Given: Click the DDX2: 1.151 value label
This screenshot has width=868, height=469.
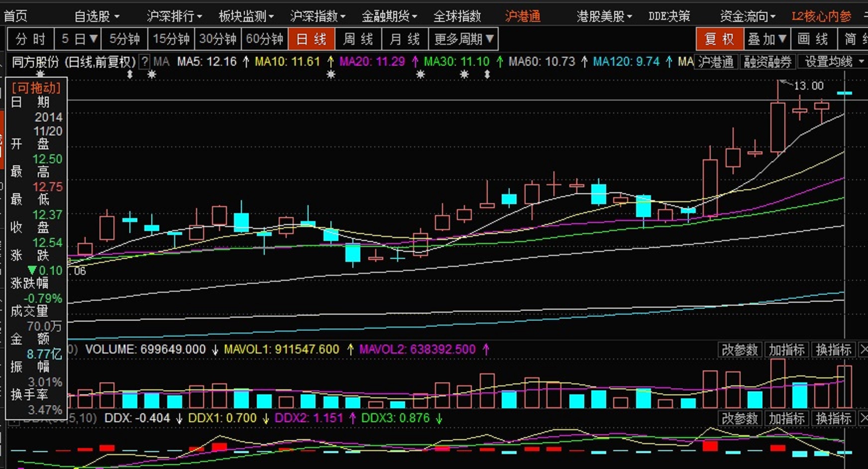Looking at the screenshot, I should click(x=309, y=418).
